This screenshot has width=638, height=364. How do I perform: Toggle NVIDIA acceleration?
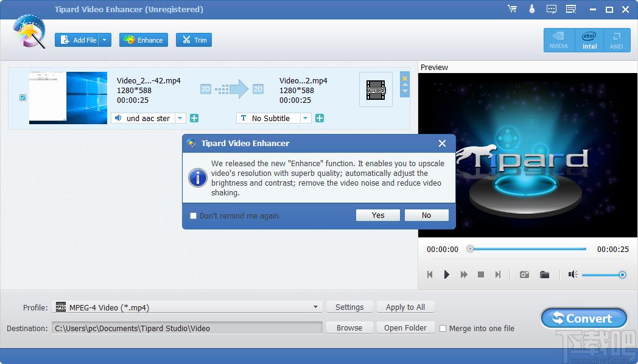click(x=559, y=40)
